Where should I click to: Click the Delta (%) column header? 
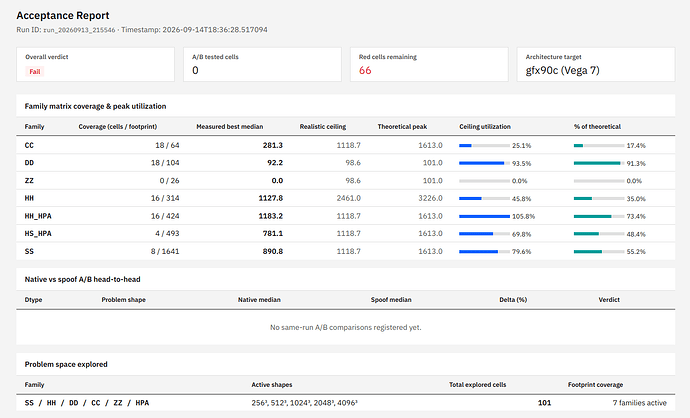click(513, 300)
